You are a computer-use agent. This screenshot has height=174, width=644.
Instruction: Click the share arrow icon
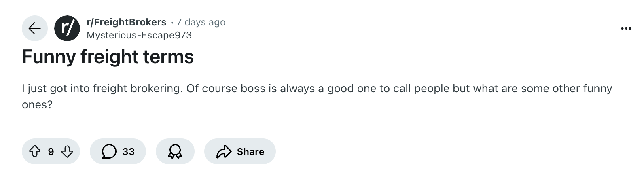coord(223,151)
